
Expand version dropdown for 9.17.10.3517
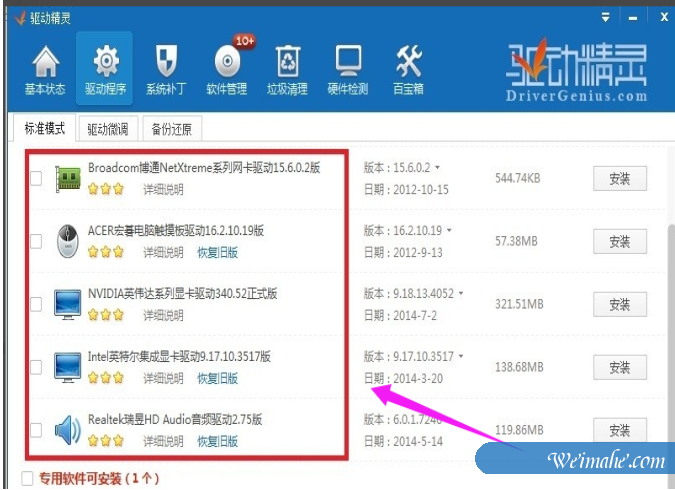point(461,356)
